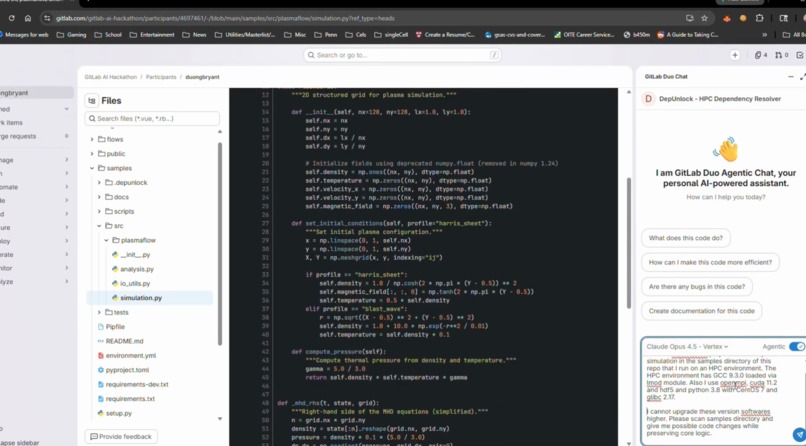Image resolution: width=806 pixels, height=446 pixels.
Task: Open the GitLab AI Hackathon breadcrumb
Action: (111, 77)
